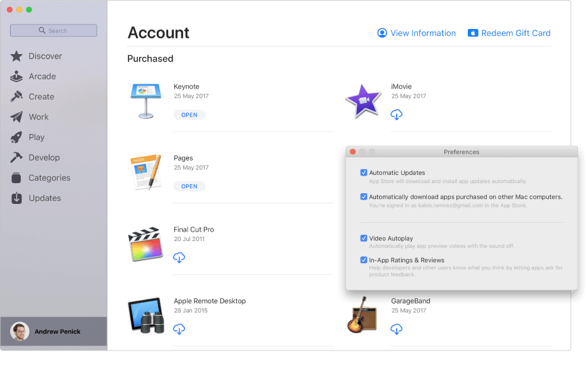Download GarageBand using the cloud icon

[x=397, y=329]
